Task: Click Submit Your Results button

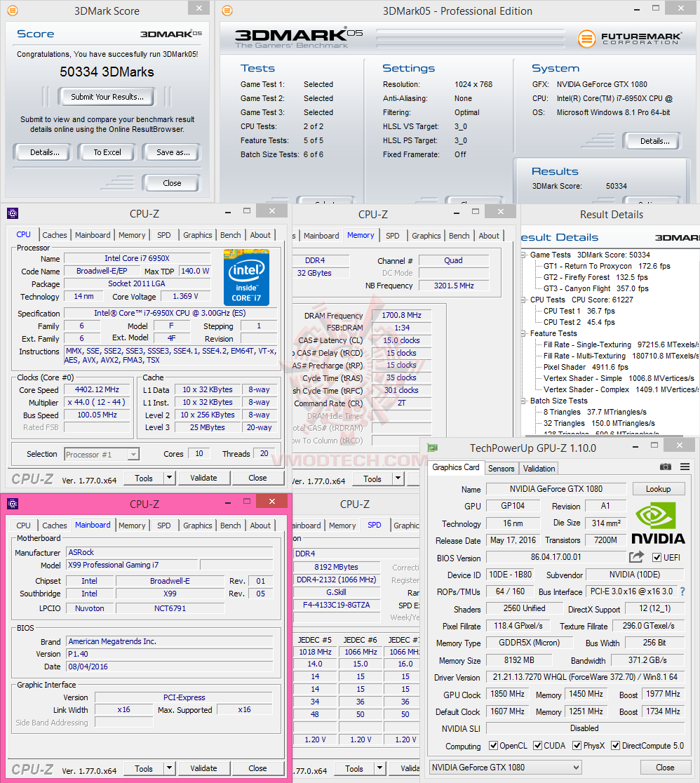Action: [x=107, y=97]
